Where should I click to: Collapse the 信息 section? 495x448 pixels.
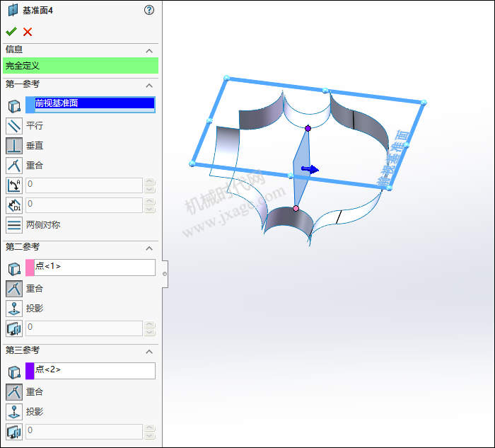click(149, 51)
